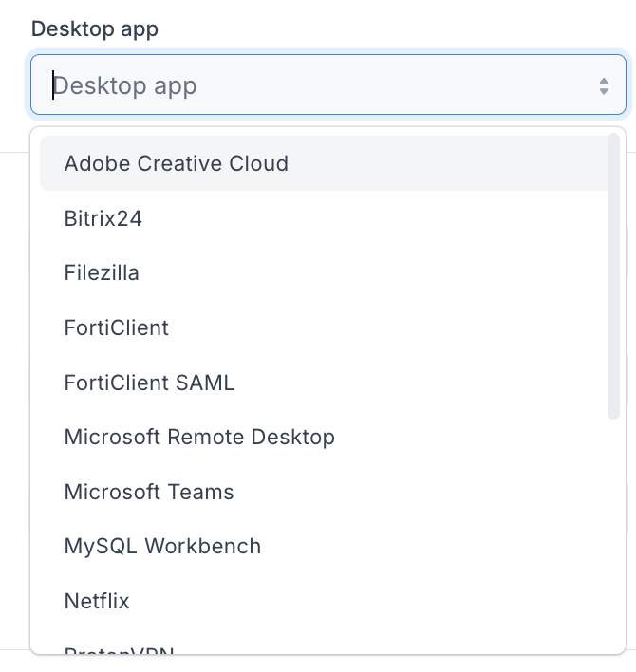This screenshot has width=636, height=672.
Task: Choose MySQL Workbench option
Action: (324, 547)
